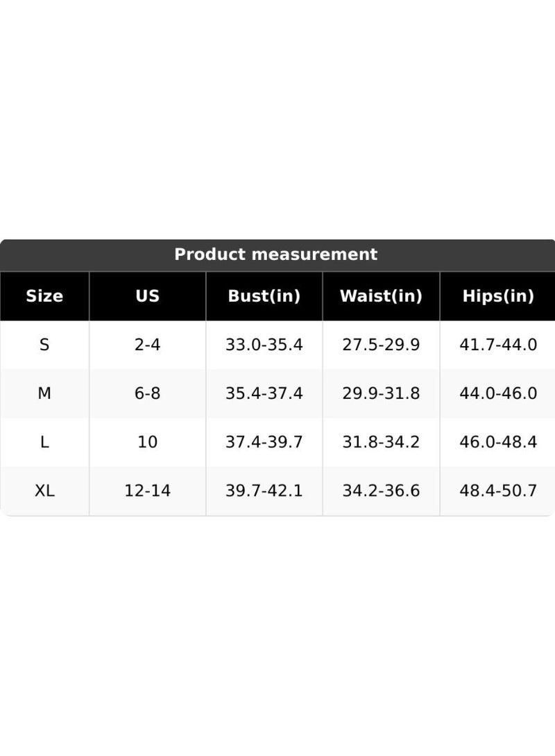Select bust value 39.7-42.1
Screen dimensions: 555x756
click(x=264, y=491)
